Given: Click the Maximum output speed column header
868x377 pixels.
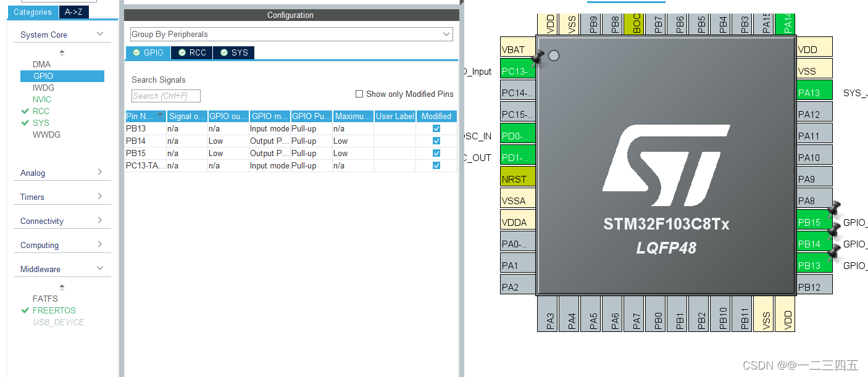Looking at the screenshot, I should pos(354,116).
